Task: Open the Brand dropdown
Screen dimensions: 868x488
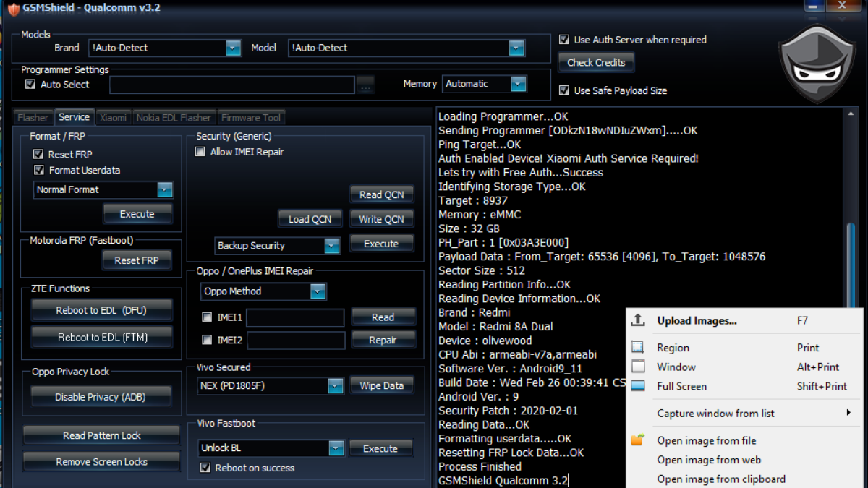Action: pos(233,48)
